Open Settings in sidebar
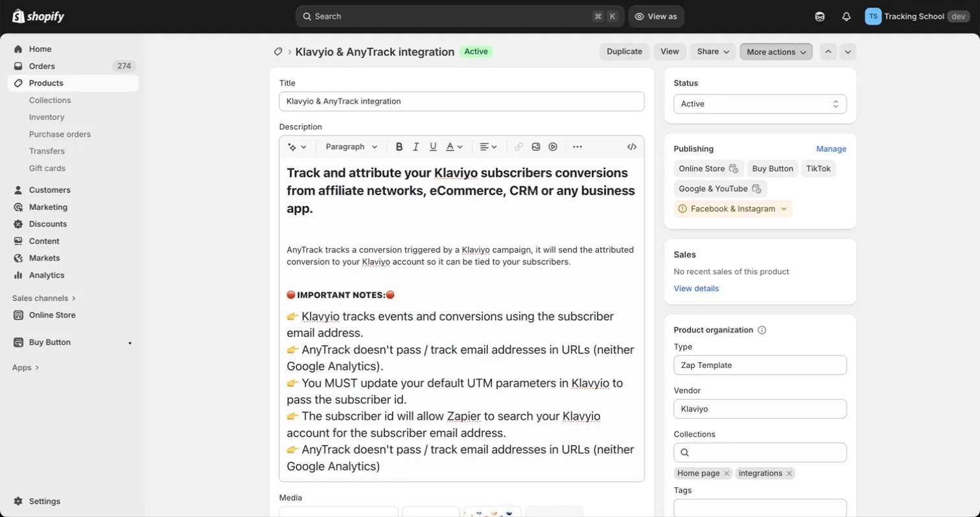Screen dimensions: 980x517 pos(73,501)
